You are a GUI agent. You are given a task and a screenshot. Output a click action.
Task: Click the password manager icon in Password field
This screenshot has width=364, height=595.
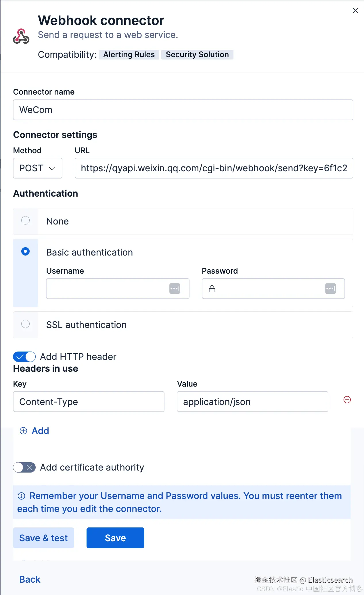[330, 289]
